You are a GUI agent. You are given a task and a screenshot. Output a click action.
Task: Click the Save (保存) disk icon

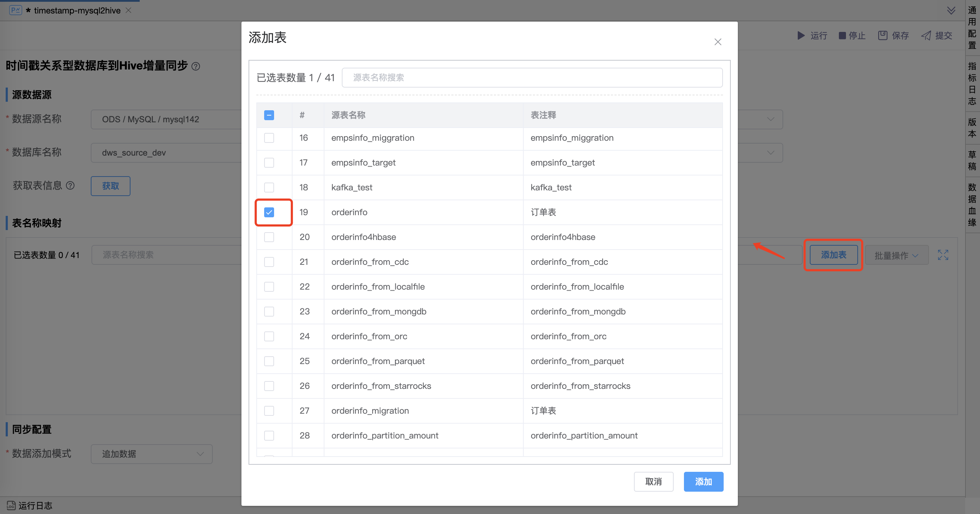pos(882,35)
